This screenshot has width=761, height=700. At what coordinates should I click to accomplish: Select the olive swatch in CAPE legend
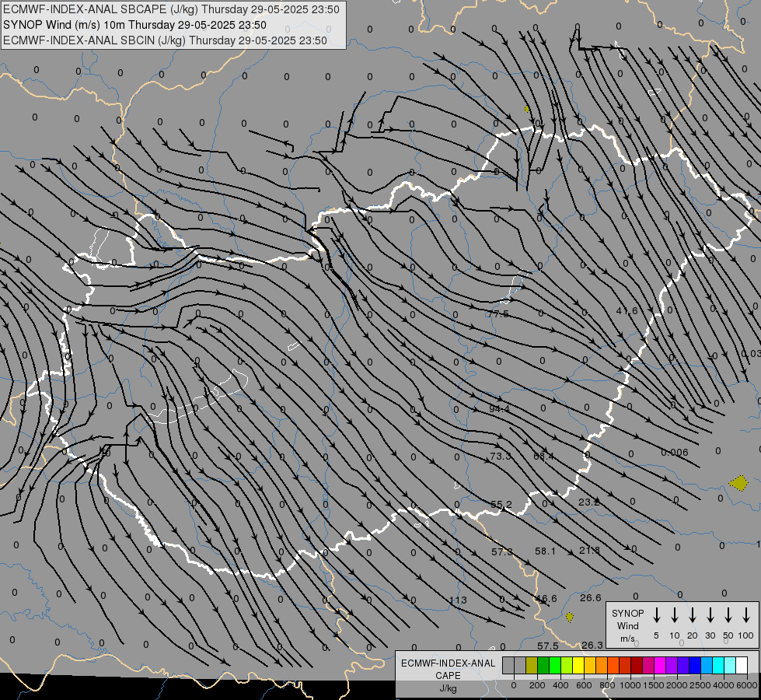[x=532, y=665]
